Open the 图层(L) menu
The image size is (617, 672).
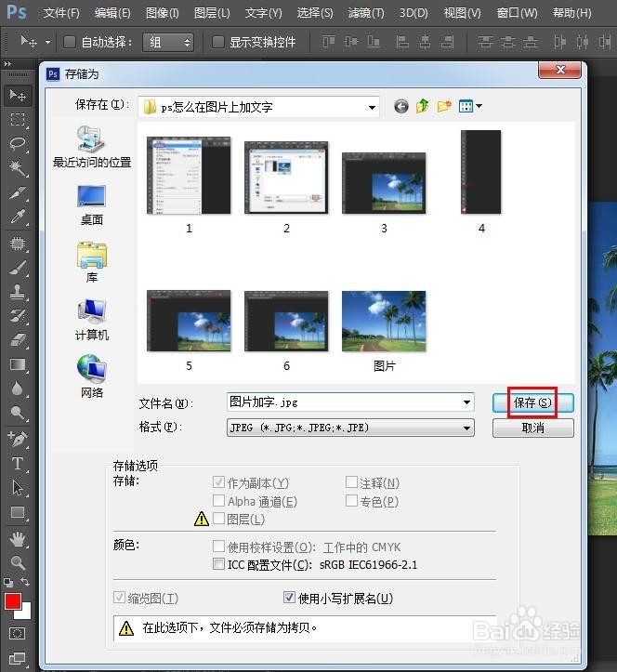click(212, 13)
